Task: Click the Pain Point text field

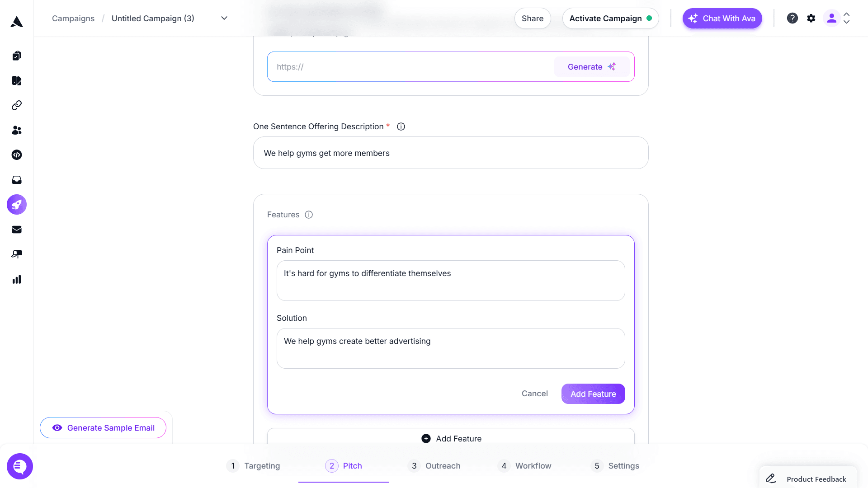Action: point(451,281)
